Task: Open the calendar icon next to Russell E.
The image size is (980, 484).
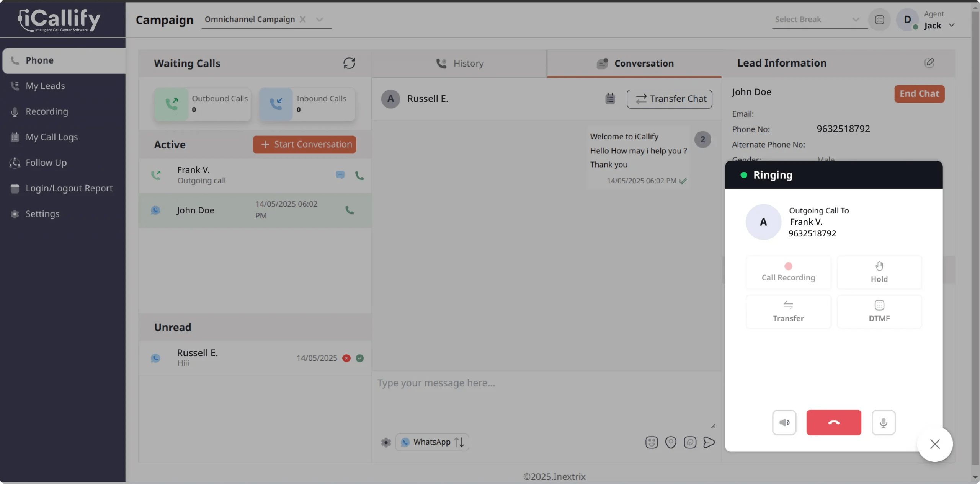Action: point(609,98)
